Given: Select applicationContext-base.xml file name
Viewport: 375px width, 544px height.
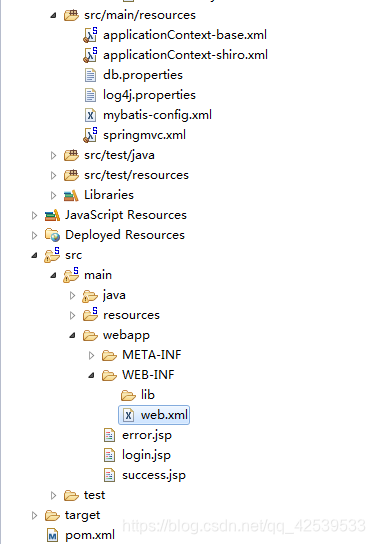Looking at the screenshot, I should pyautogui.click(x=185, y=35).
